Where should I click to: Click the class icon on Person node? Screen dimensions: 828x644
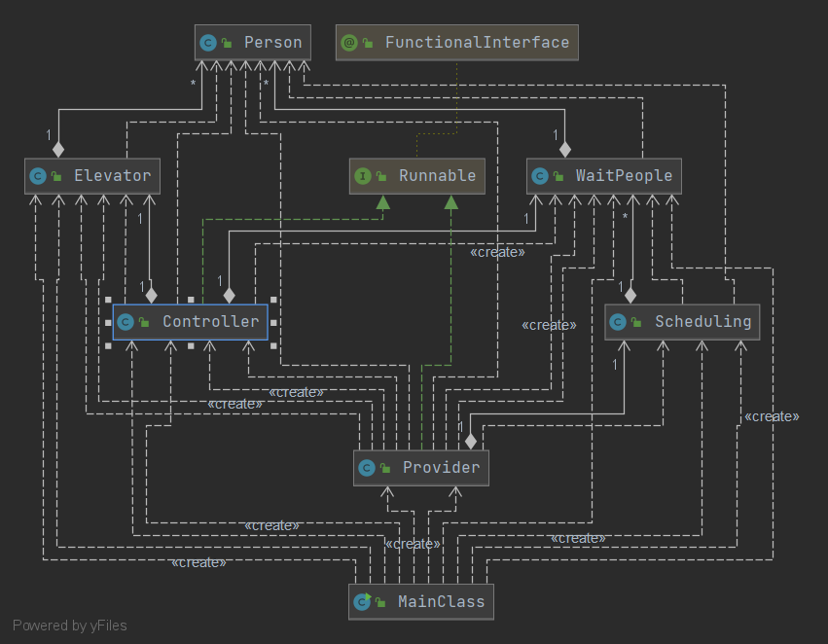pyautogui.click(x=208, y=43)
